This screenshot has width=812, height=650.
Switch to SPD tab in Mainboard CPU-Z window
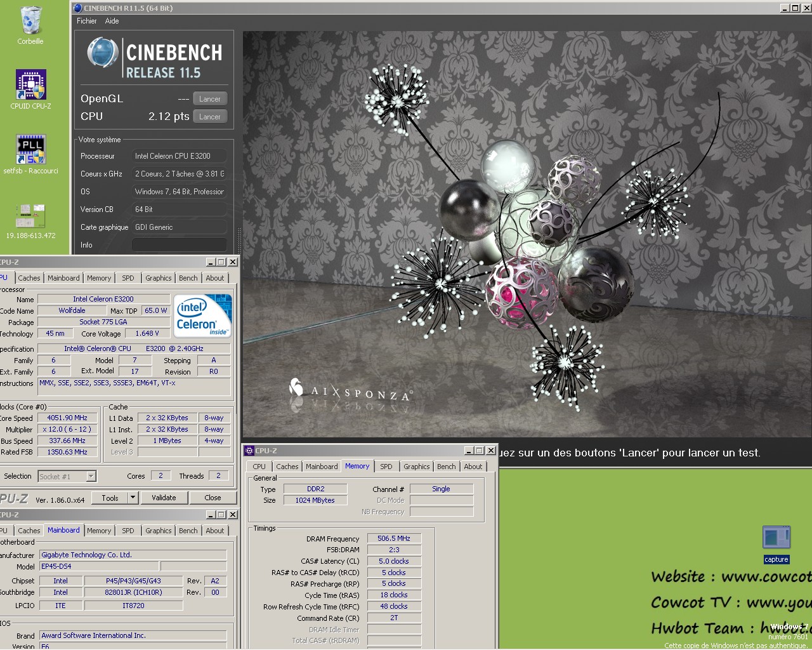pyautogui.click(x=128, y=531)
